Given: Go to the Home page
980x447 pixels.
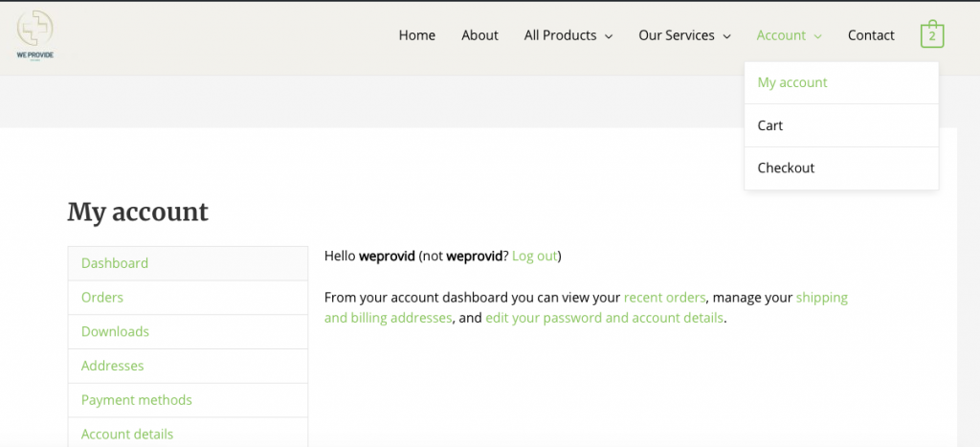Looking at the screenshot, I should tap(417, 35).
